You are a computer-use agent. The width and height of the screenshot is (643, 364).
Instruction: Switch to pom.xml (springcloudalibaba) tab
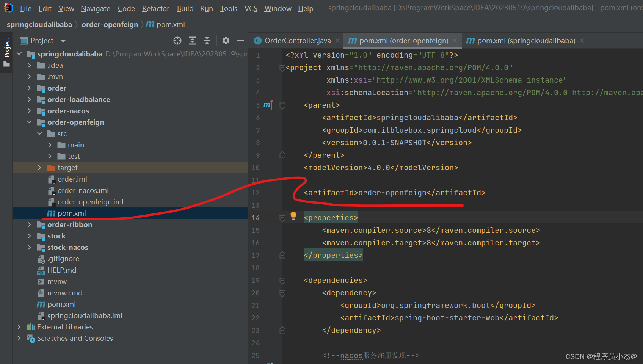click(526, 41)
